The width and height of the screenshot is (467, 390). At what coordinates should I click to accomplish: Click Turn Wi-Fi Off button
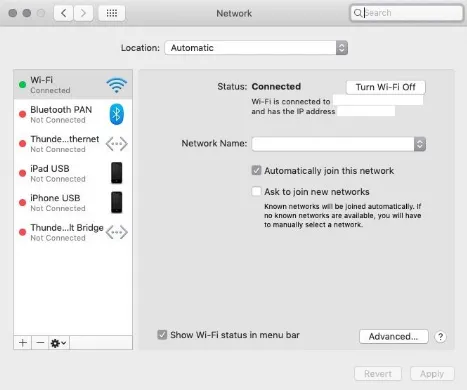point(386,87)
